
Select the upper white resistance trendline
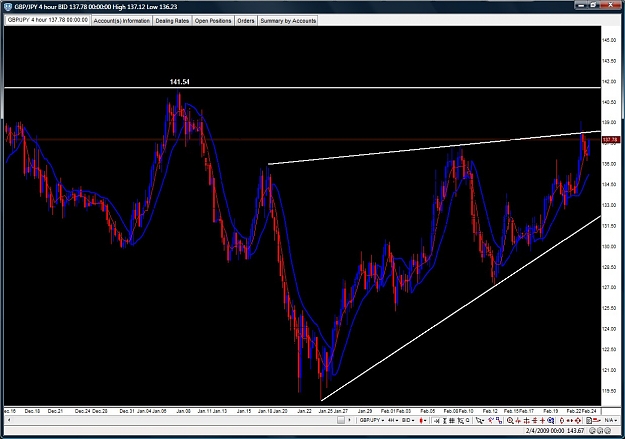coord(434,148)
